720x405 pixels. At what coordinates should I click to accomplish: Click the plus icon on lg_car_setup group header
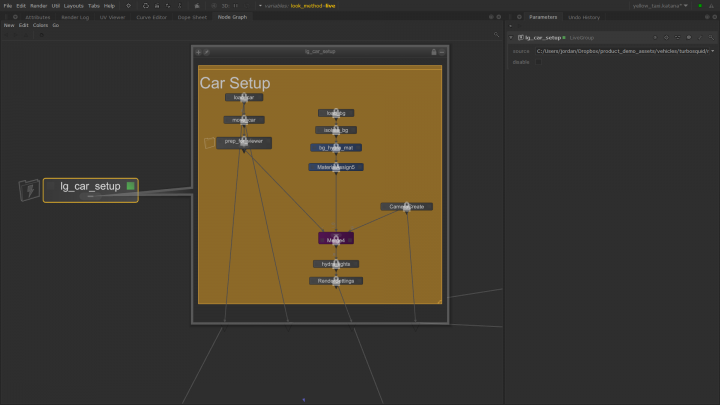pos(198,52)
